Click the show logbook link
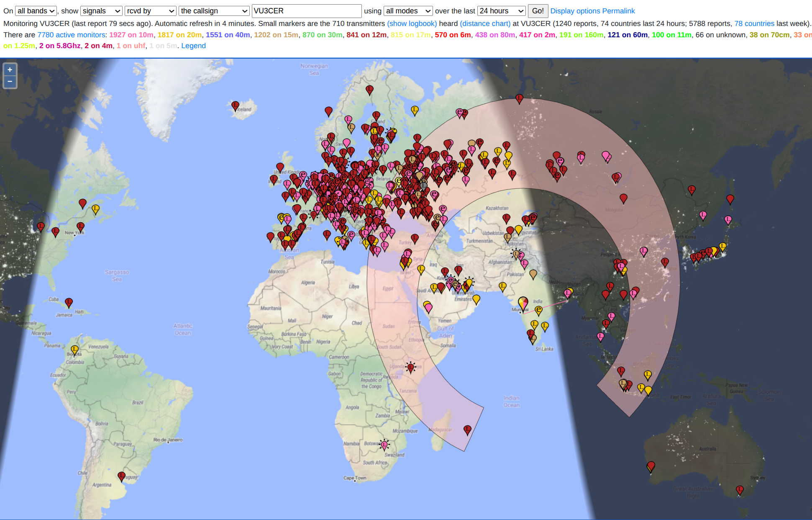Screen dimensions: 812x520 [x=412, y=23]
